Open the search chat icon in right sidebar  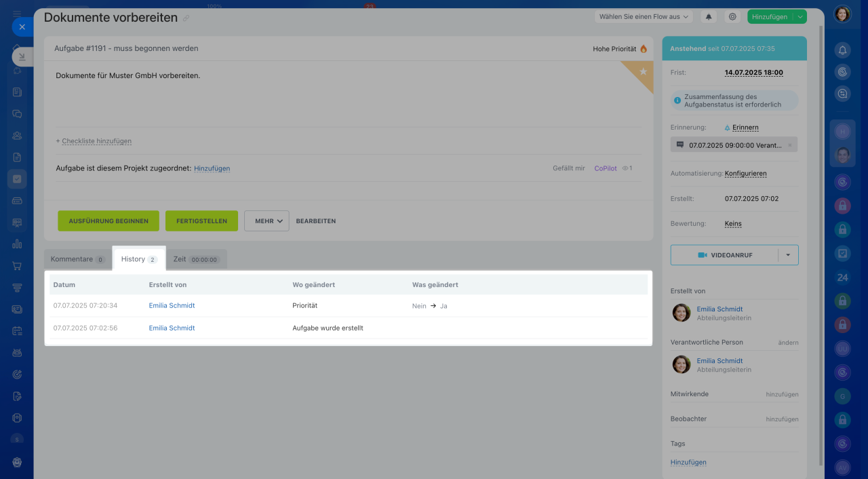tap(842, 94)
